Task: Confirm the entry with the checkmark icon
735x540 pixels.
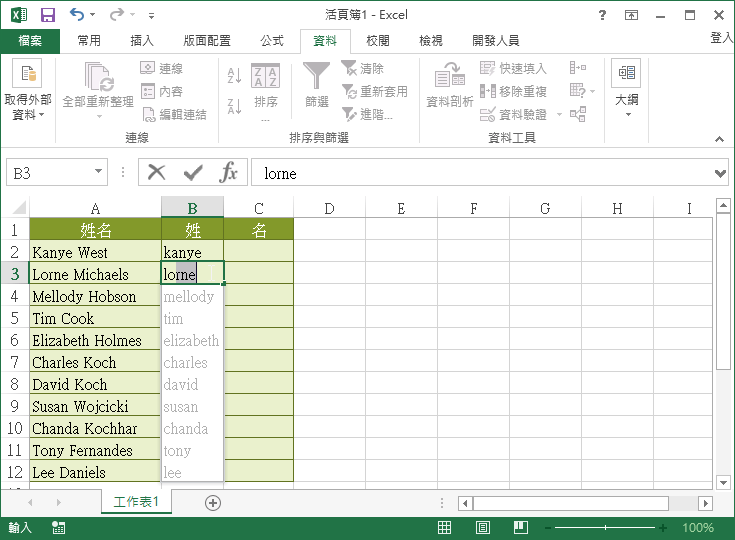Action: pos(193,172)
